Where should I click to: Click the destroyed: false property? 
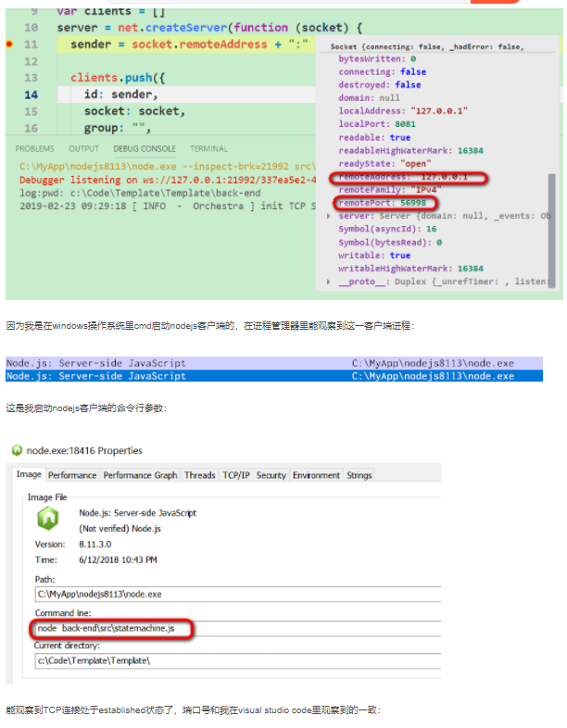click(x=380, y=85)
